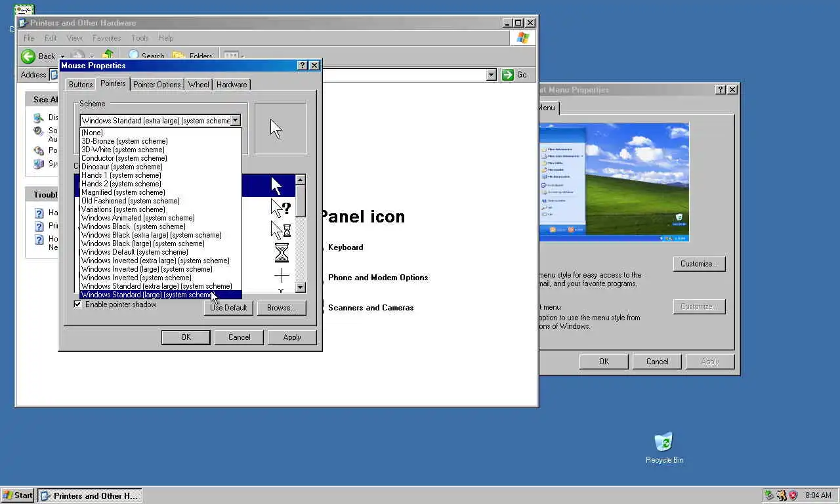The height and width of the screenshot is (504, 840).
Task: Choose 3D-Bronze (system scheme)
Action: [x=161, y=141]
